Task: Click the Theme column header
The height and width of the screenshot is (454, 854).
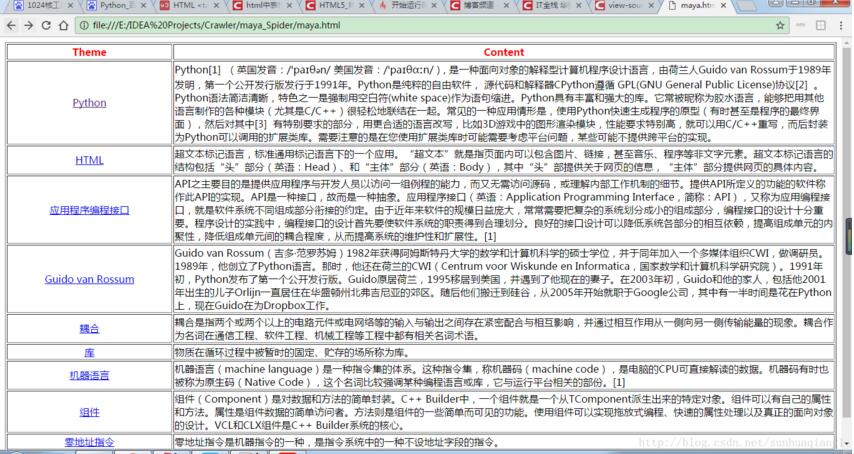Action: click(x=89, y=52)
